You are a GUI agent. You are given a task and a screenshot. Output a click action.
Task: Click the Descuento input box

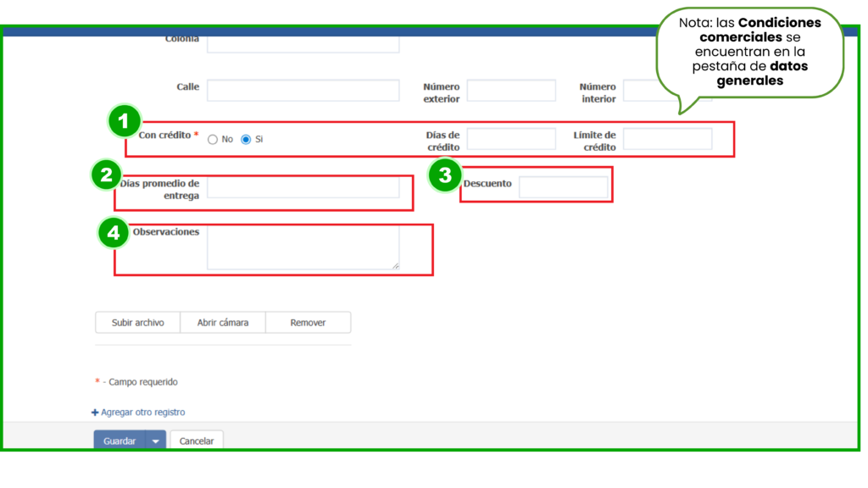coord(563,188)
